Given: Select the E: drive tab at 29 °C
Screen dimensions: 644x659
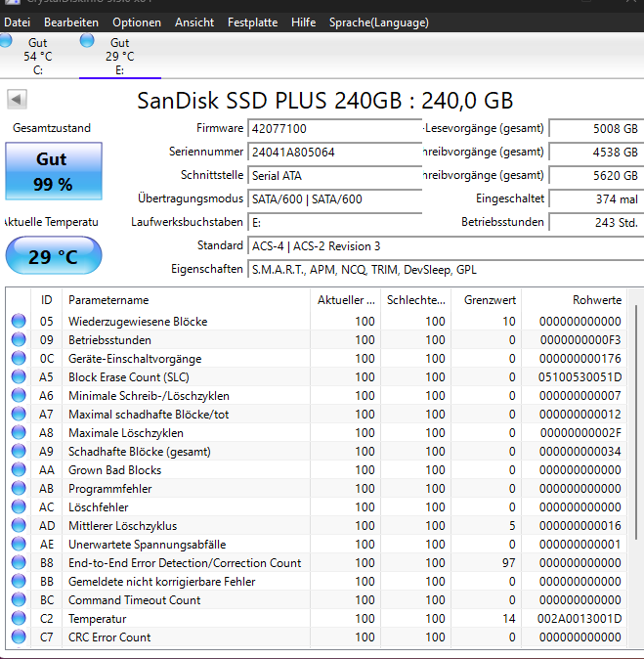Looking at the screenshot, I should [120, 56].
